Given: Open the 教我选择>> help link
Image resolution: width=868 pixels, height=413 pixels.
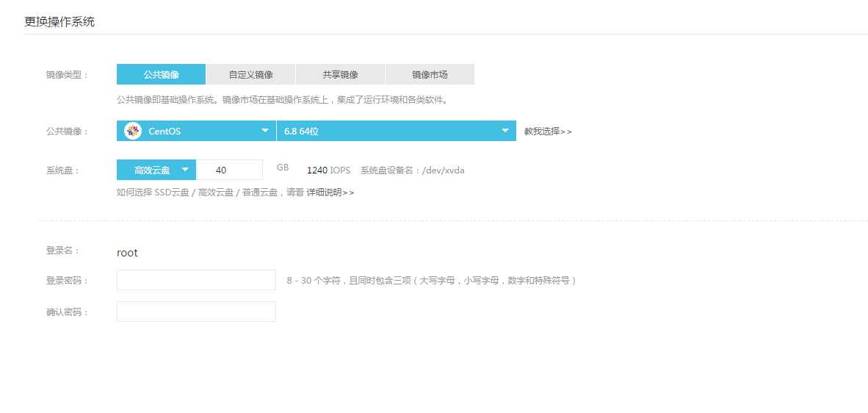Looking at the screenshot, I should coord(548,132).
